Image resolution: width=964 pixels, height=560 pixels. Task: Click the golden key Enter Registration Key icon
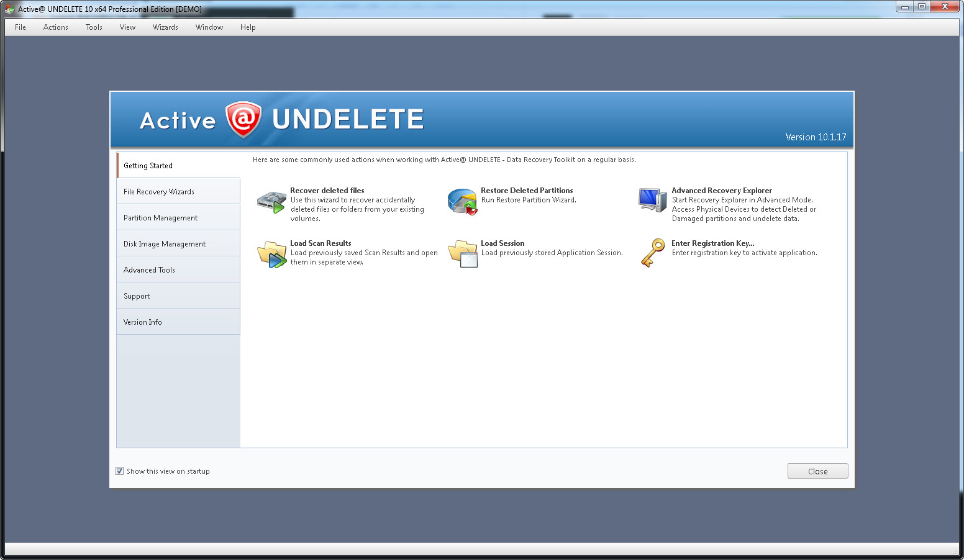pyautogui.click(x=652, y=253)
